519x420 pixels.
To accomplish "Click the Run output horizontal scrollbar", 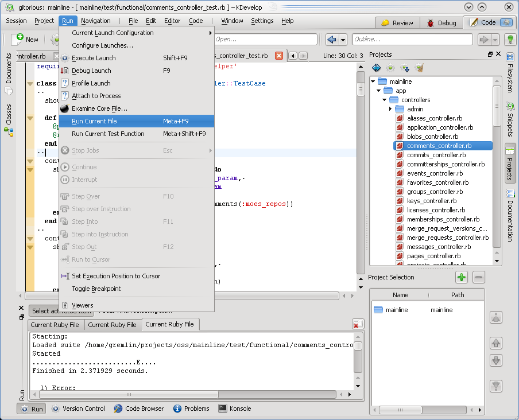I will (x=188, y=394).
